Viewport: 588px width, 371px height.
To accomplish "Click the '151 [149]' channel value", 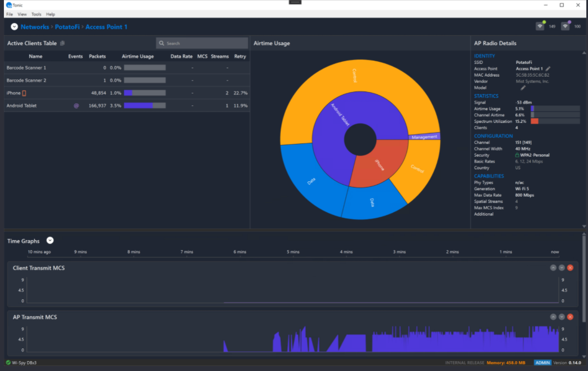I will click(523, 142).
